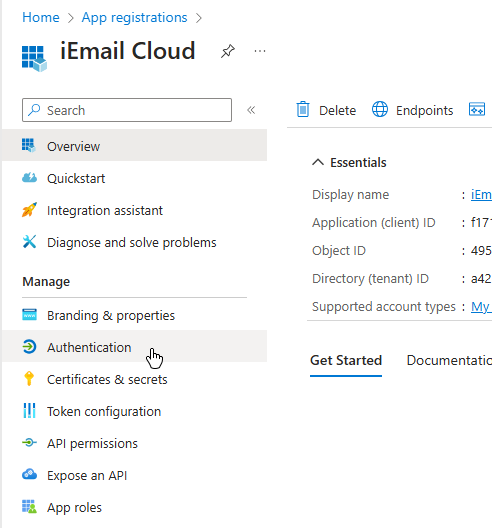Pin the iEmail Cloud app registration
This screenshot has height=528, width=492.
pyautogui.click(x=228, y=51)
